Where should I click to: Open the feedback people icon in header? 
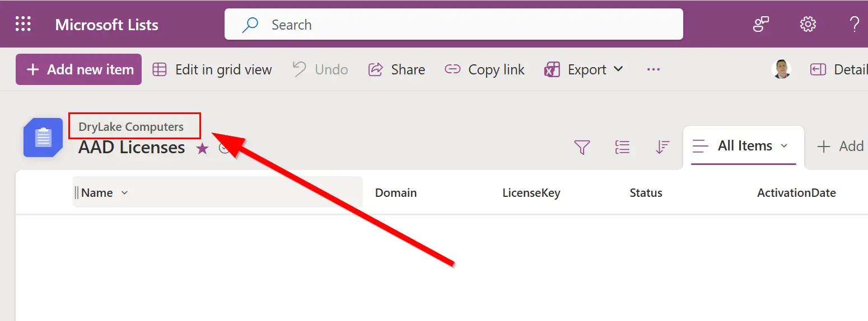click(x=761, y=24)
